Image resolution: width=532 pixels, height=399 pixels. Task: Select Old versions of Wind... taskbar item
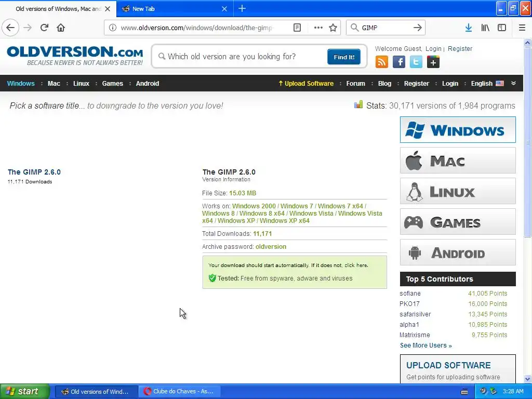click(x=97, y=392)
